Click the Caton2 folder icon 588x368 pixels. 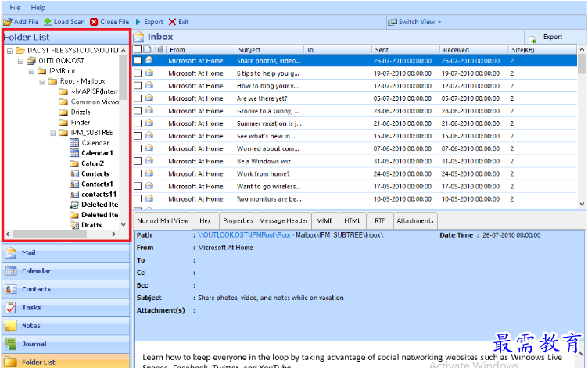click(74, 163)
